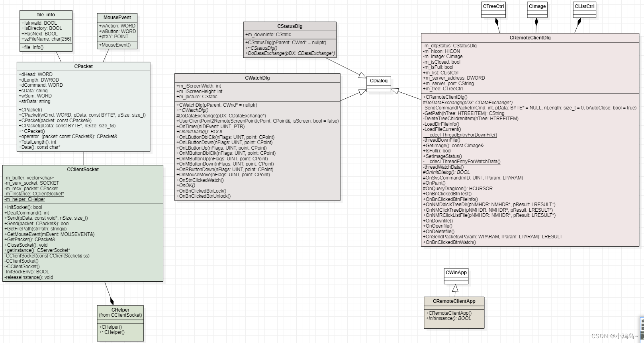Click +GetMouseEvent(mEvent: MOUSEVENT&) method

(49, 234)
